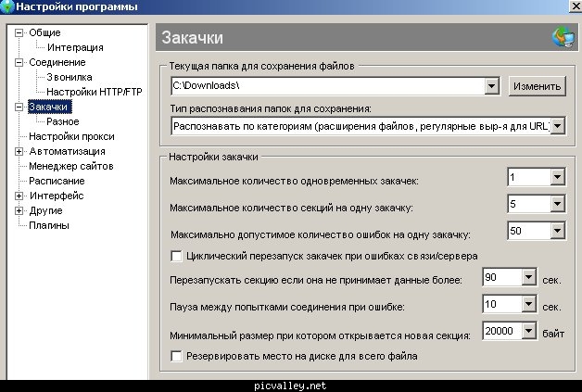Select Расписание tree item
The width and height of the screenshot is (582, 392).
(x=57, y=181)
